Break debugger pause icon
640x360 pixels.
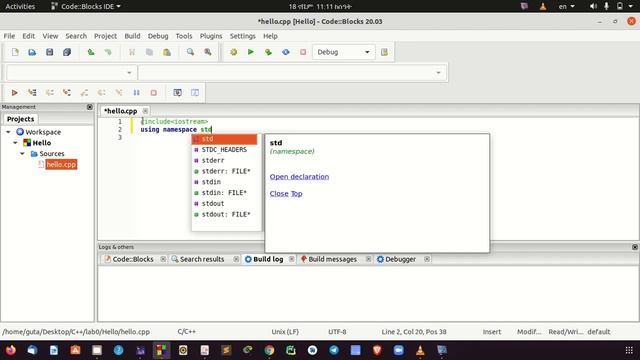click(136, 93)
